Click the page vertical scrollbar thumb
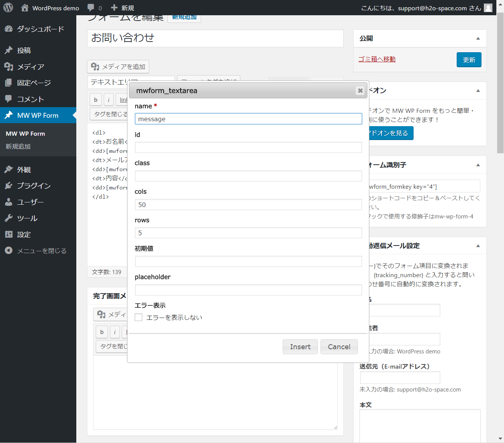Screen dimensions: 504x443 click(x=500, y=84)
